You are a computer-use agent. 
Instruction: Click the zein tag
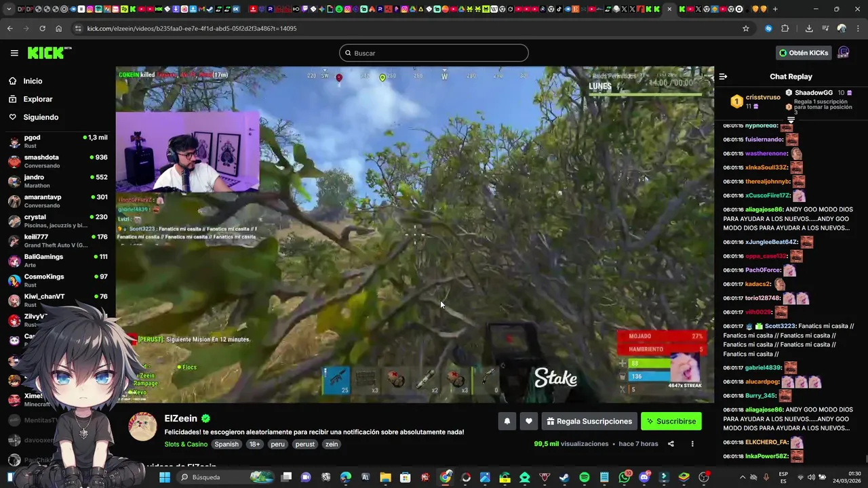pos(332,445)
